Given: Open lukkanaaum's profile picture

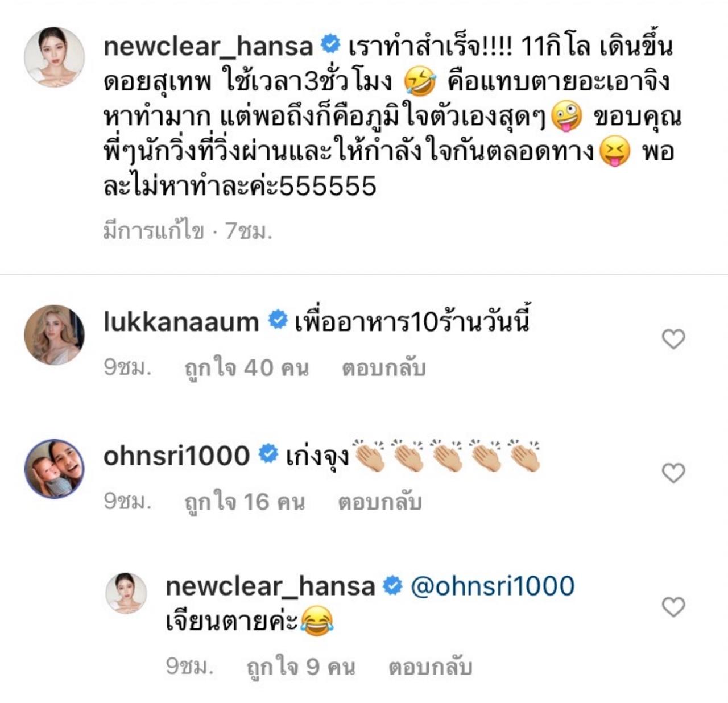Looking at the screenshot, I should coord(54,334).
